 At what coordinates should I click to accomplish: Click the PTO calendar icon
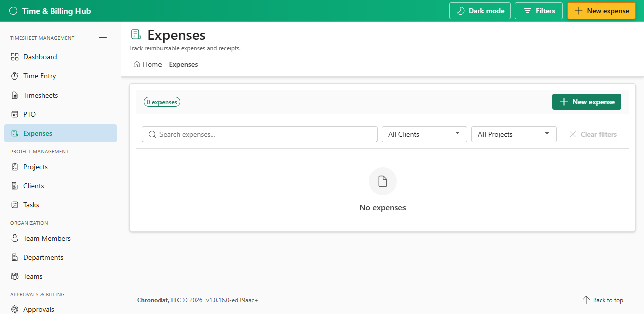[x=15, y=114]
